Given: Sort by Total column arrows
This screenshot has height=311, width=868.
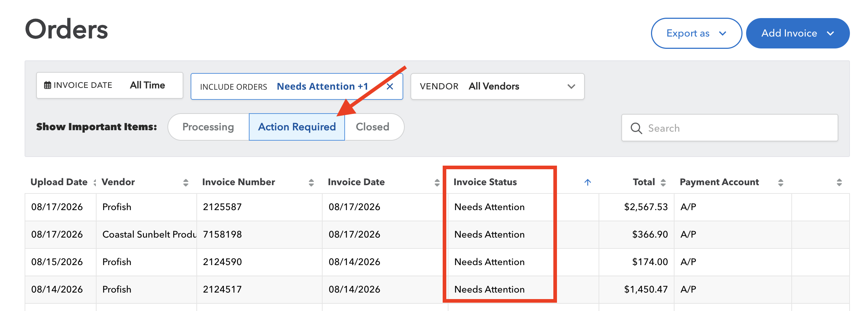Looking at the screenshot, I should tap(663, 183).
